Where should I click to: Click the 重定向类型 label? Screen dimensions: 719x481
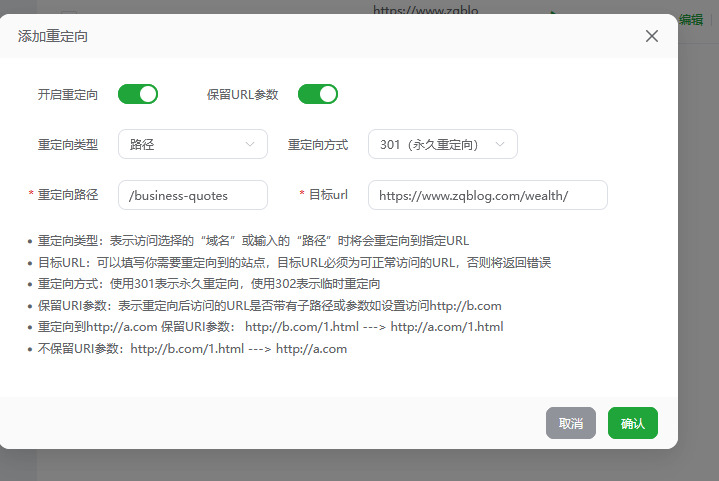point(68,144)
